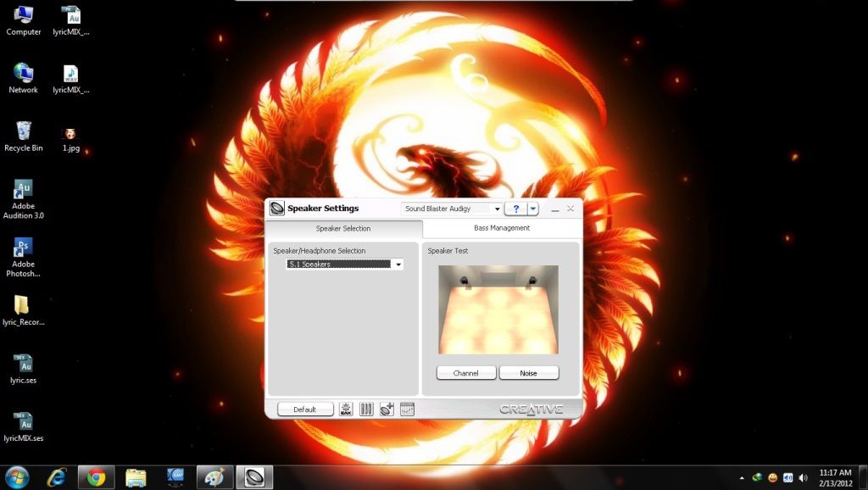Viewport: 868px width, 490px height.
Task: Click the blue audio tray icon
Action: [x=787, y=478]
